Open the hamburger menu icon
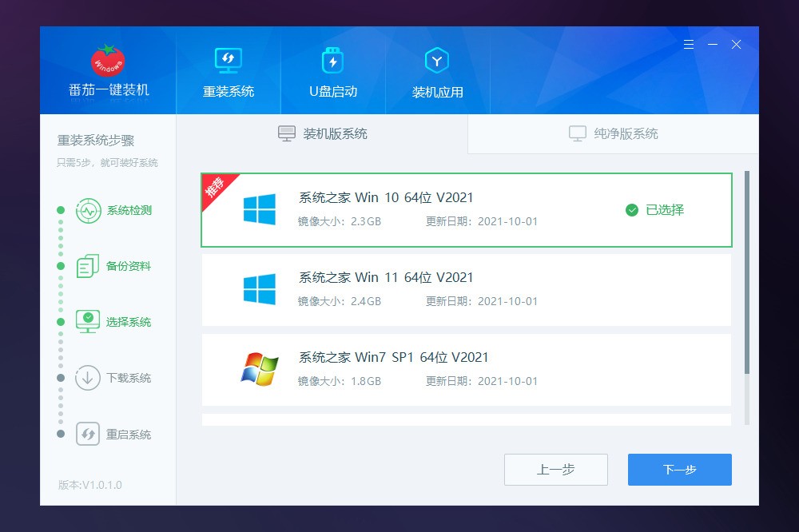This screenshot has height=532, width=799. 689,45
